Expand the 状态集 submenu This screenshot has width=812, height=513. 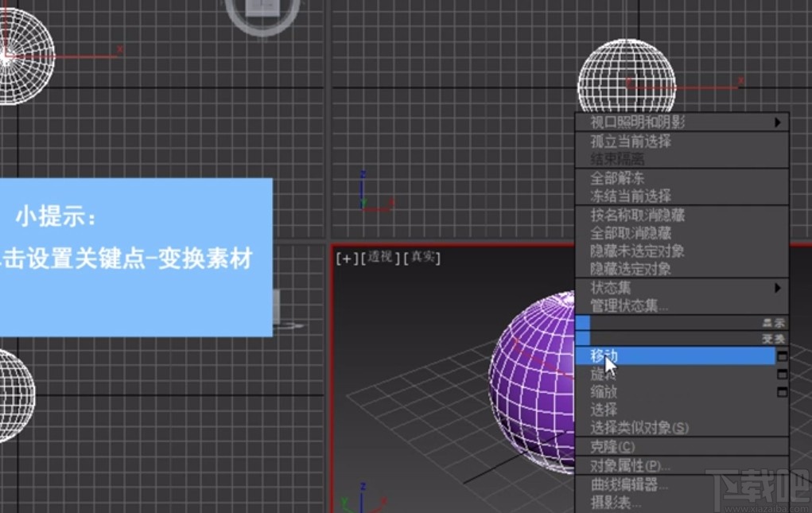click(x=603, y=287)
